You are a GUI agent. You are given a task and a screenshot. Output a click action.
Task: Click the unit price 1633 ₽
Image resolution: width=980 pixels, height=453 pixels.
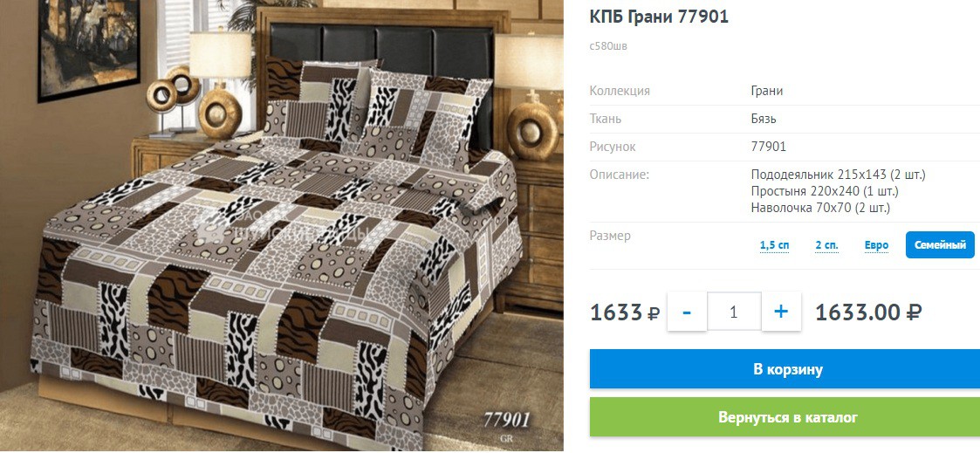(625, 312)
